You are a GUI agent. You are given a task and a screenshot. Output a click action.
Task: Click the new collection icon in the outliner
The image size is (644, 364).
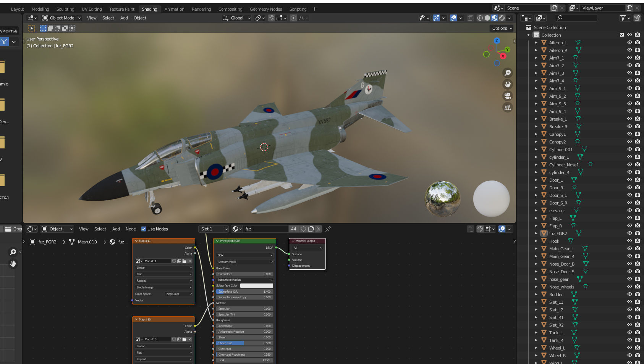coord(637,18)
